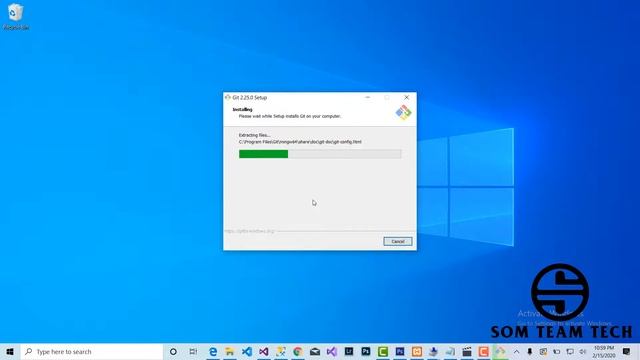Screen dimensions: 640x360
Task: Open the green Camtasia icon in the taskbar
Action: 382,351
